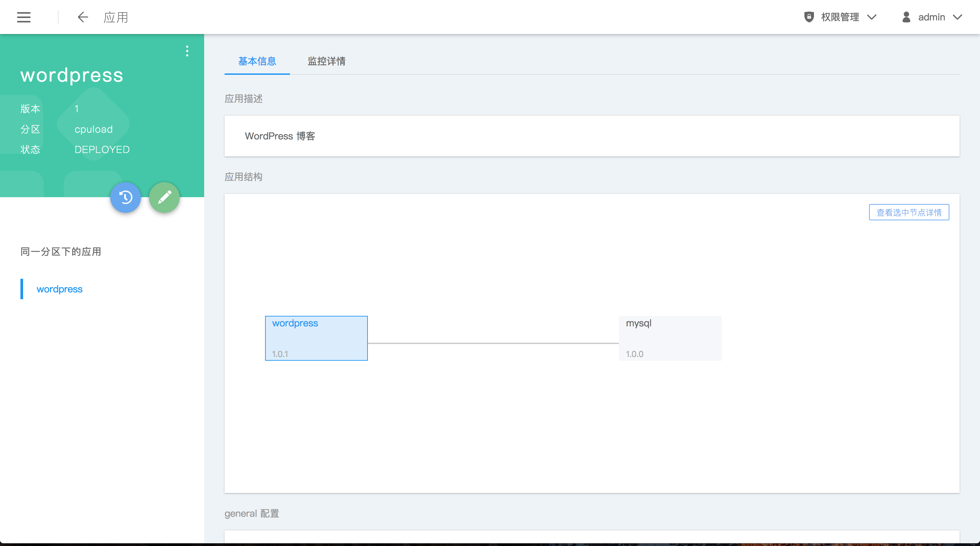Image resolution: width=980 pixels, height=546 pixels.
Task: Open the three-dot options menu
Action: 187,51
